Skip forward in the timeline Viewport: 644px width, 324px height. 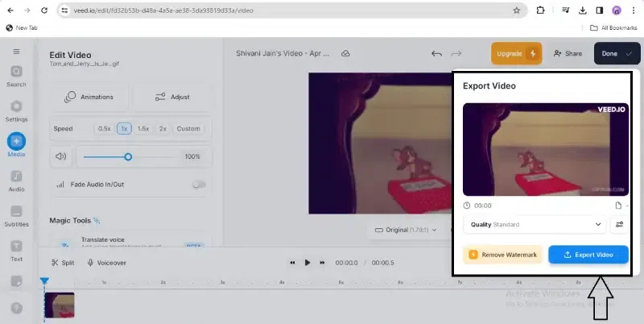click(323, 263)
